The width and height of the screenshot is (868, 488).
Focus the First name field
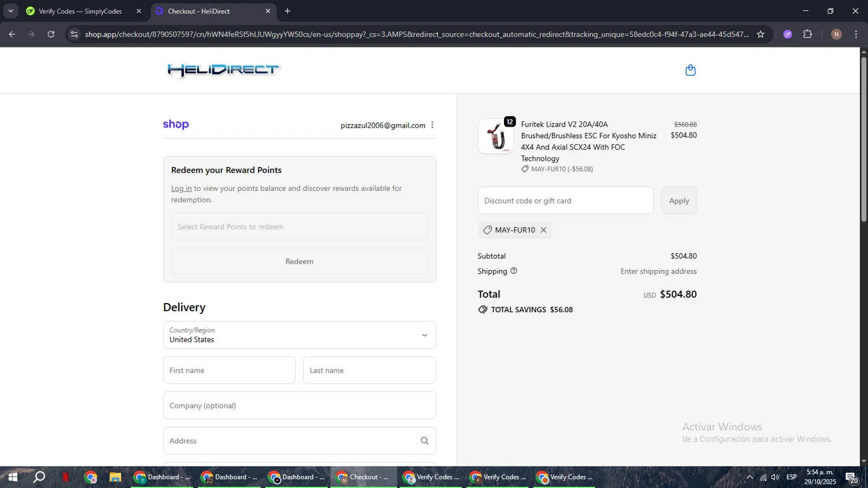coord(229,370)
